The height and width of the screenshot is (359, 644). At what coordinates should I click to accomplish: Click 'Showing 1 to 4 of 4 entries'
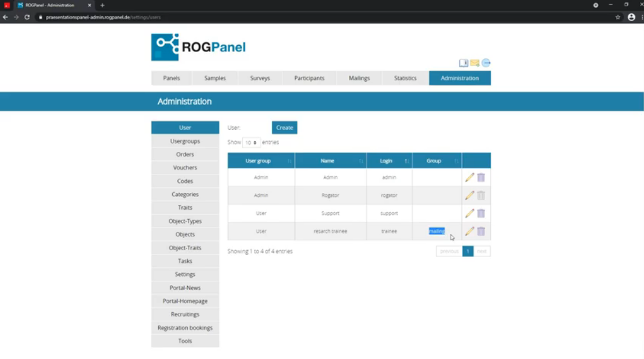point(260,251)
